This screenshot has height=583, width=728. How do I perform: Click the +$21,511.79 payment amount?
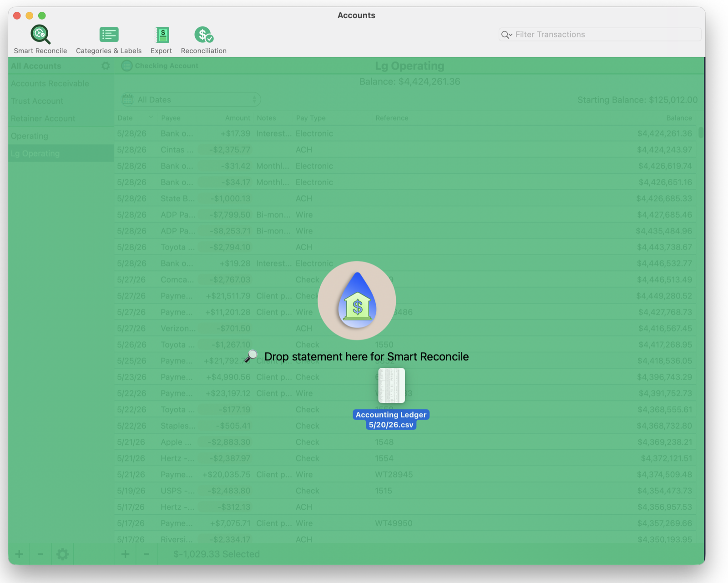click(x=228, y=296)
